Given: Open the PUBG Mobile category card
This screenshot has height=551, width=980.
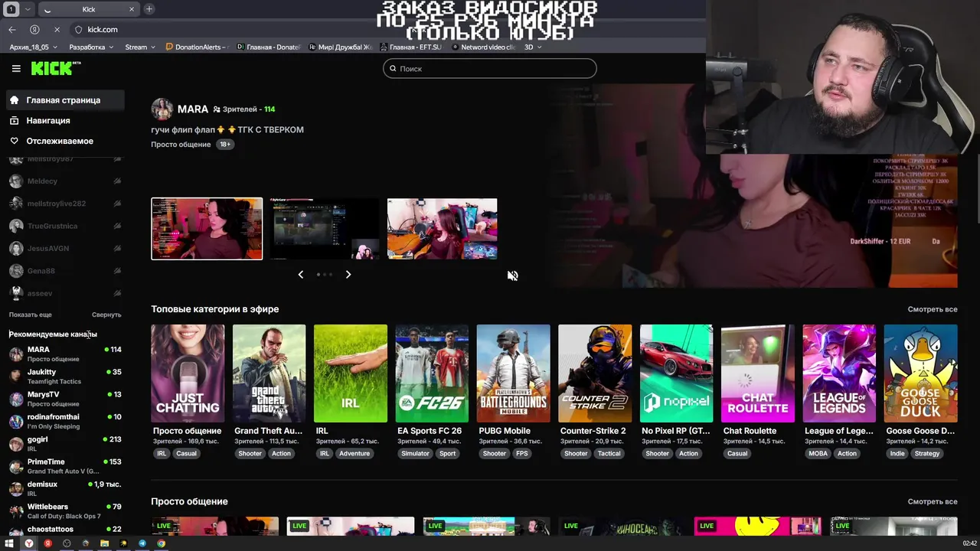Looking at the screenshot, I should (x=513, y=373).
